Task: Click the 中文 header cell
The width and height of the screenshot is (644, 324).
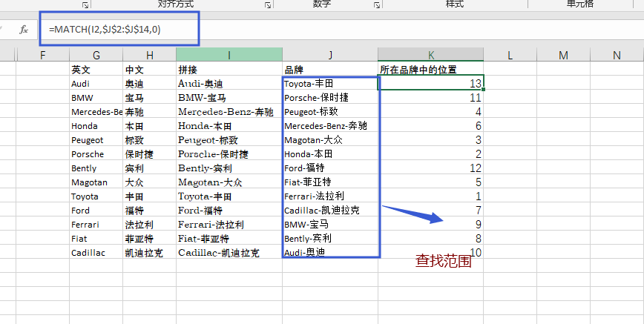Action: (x=150, y=70)
